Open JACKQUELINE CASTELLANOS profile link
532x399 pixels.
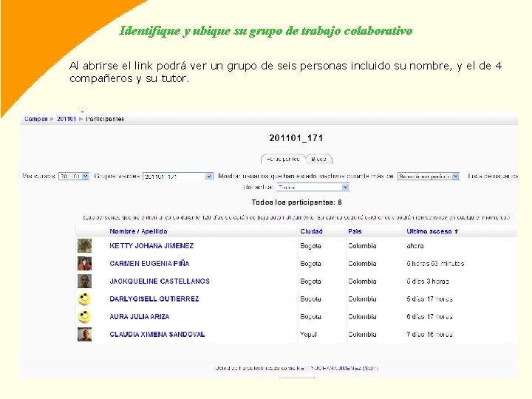[160, 282]
